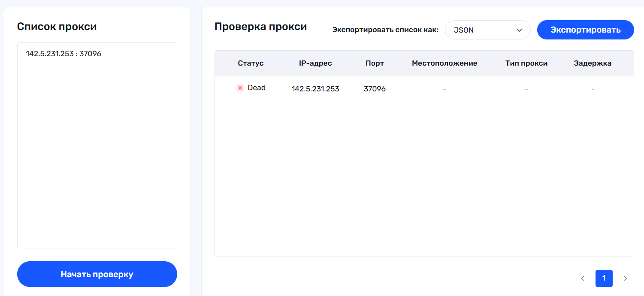Click the red X Dead status icon
This screenshot has height=296, width=644.
tap(240, 88)
